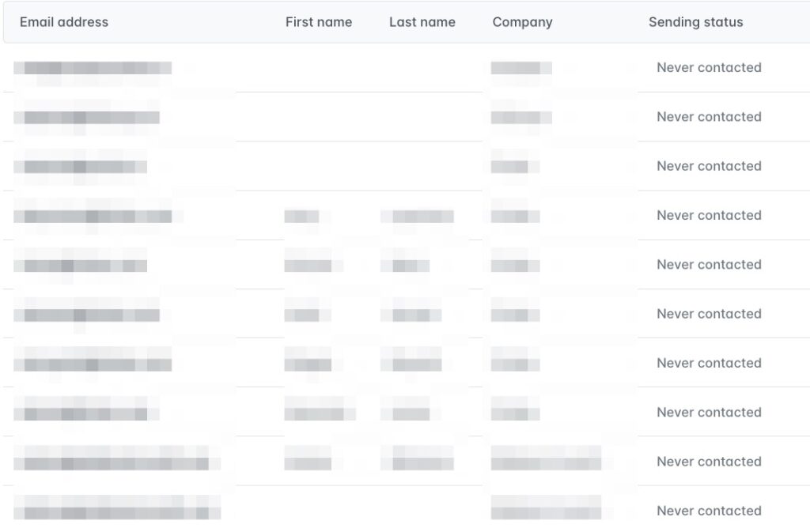The width and height of the screenshot is (810, 532).
Task: Click the Company cell in the first row
Action: coord(522,68)
